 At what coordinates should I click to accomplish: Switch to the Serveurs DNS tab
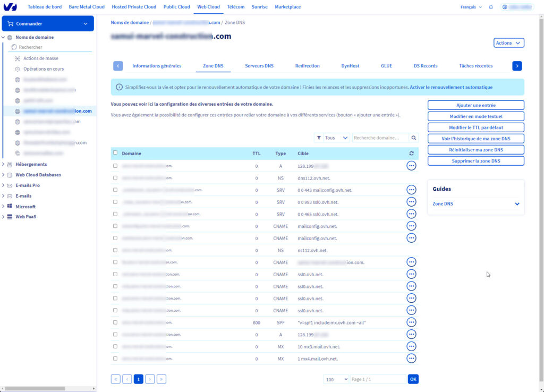pos(259,65)
